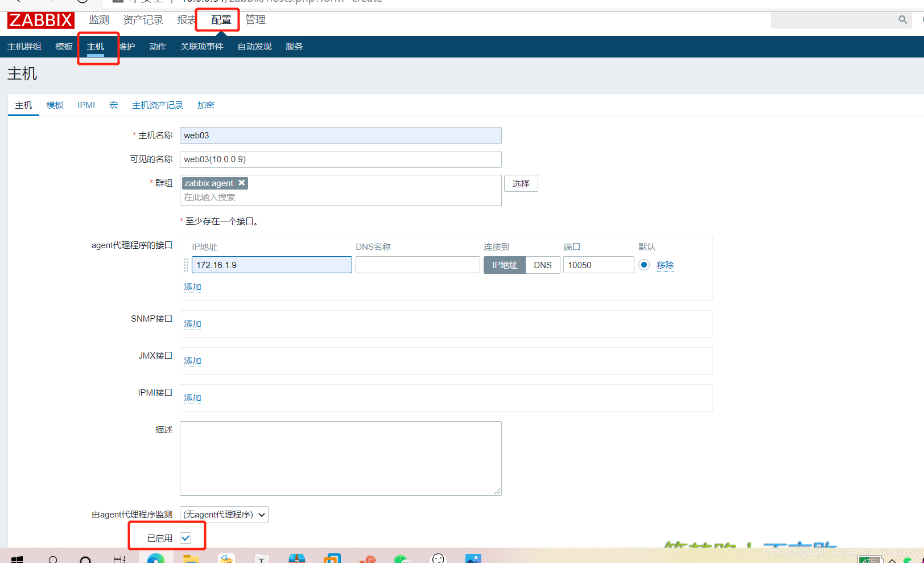Go to 自动发现 submenu item
The height and width of the screenshot is (563, 924).
click(255, 47)
